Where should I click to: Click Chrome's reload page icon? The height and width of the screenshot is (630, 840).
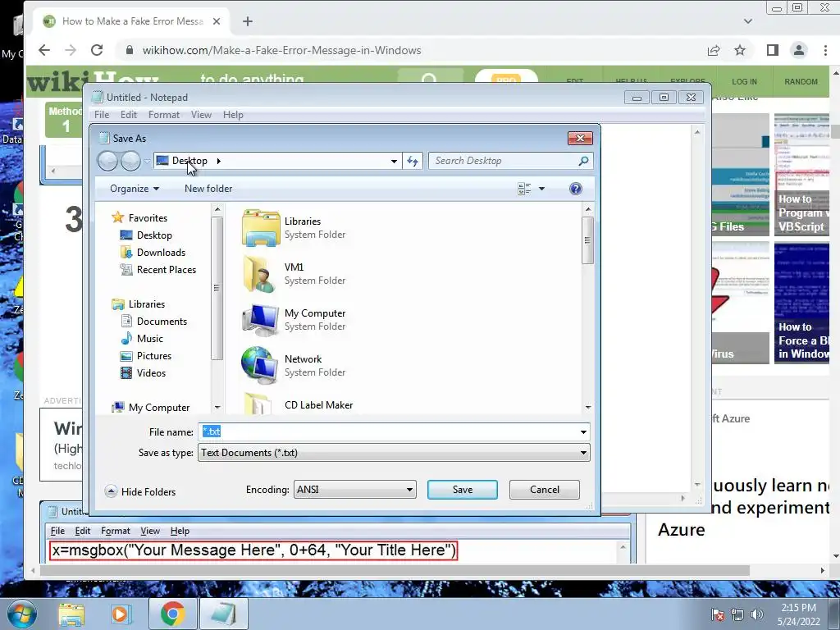point(97,50)
